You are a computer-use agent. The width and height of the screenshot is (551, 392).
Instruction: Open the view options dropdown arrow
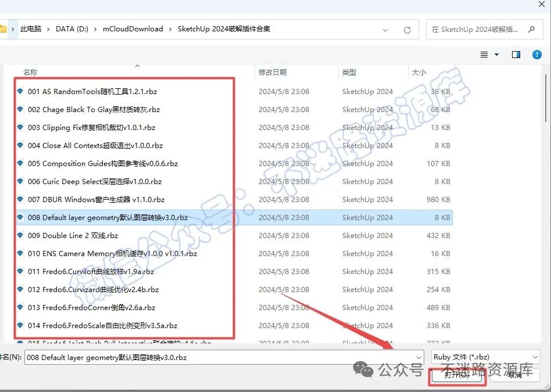pyautogui.click(x=496, y=55)
